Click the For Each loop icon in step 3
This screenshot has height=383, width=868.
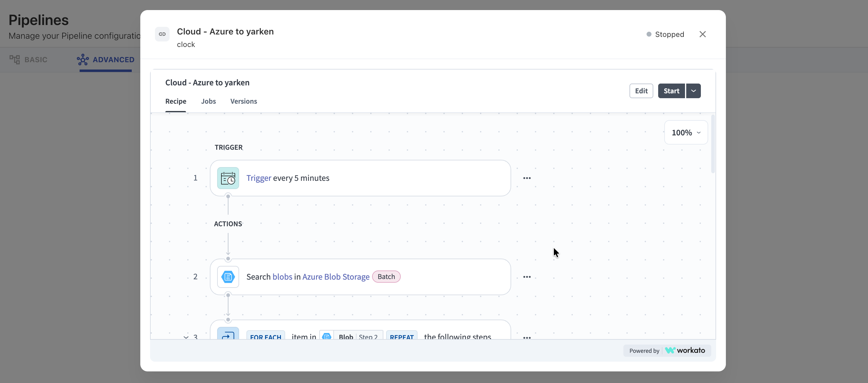(228, 334)
